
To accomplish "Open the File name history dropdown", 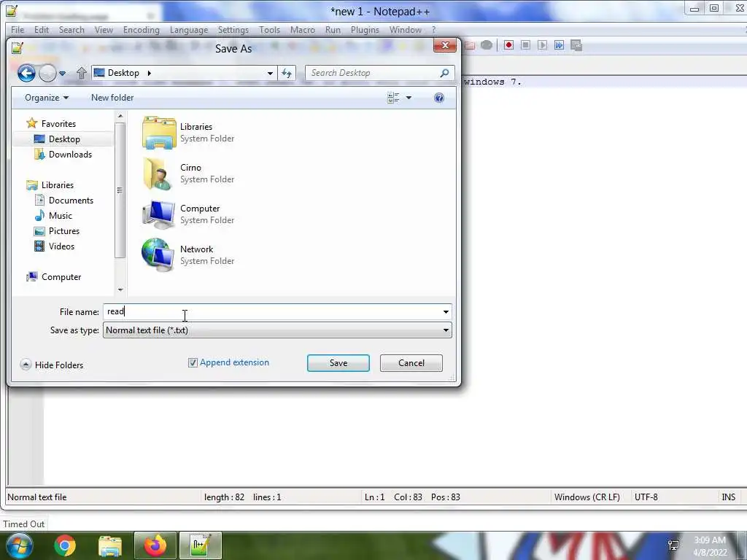I will (x=446, y=312).
